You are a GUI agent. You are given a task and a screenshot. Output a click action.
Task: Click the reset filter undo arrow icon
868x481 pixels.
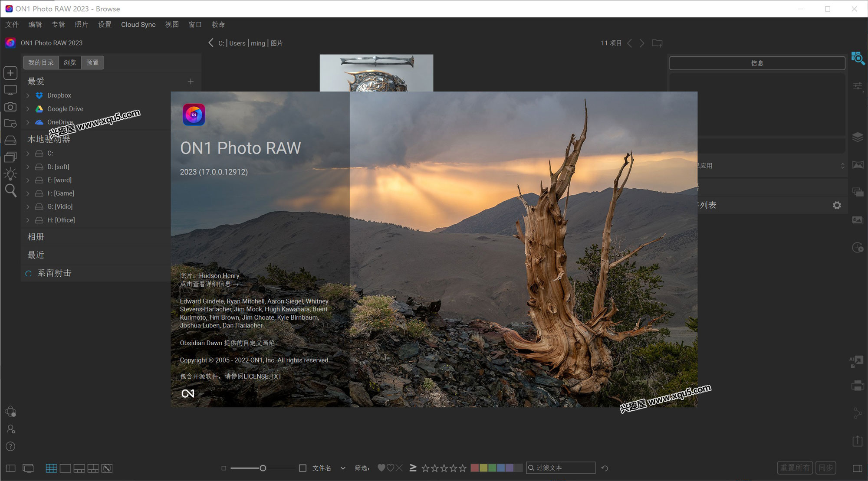click(x=605, y=468)
